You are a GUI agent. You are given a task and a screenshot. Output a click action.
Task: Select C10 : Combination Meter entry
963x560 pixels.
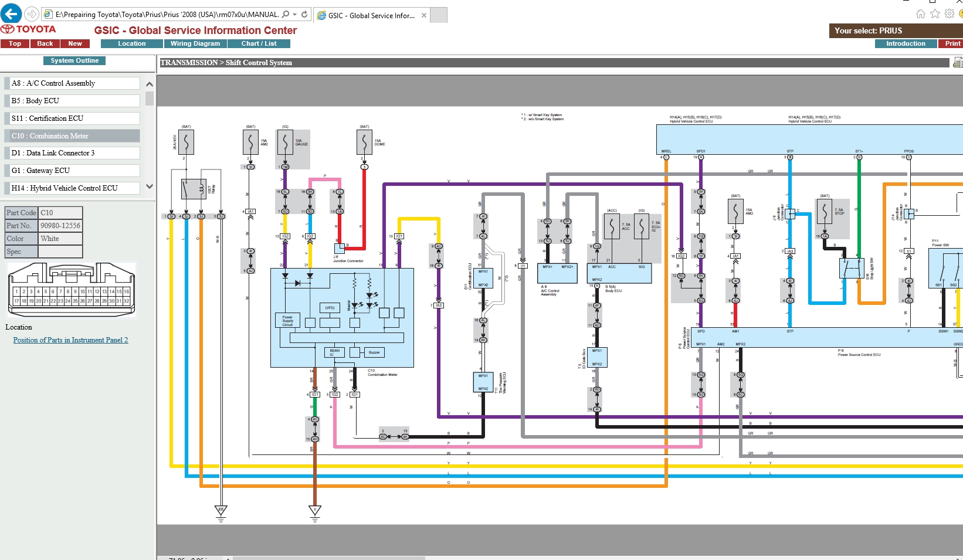coord(72,136)
